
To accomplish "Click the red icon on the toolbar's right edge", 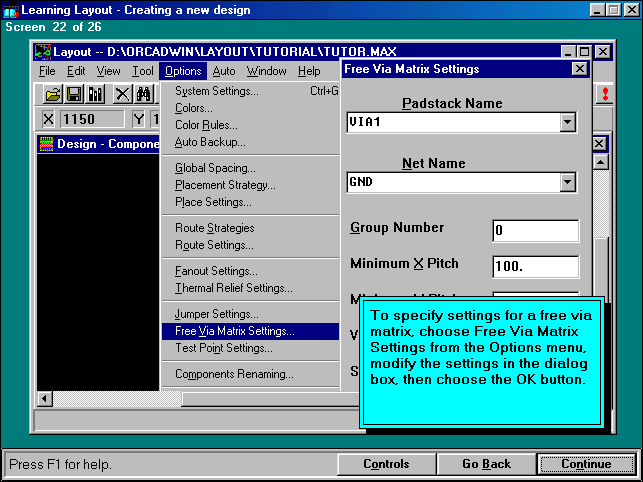I will [x=604, y=93].
